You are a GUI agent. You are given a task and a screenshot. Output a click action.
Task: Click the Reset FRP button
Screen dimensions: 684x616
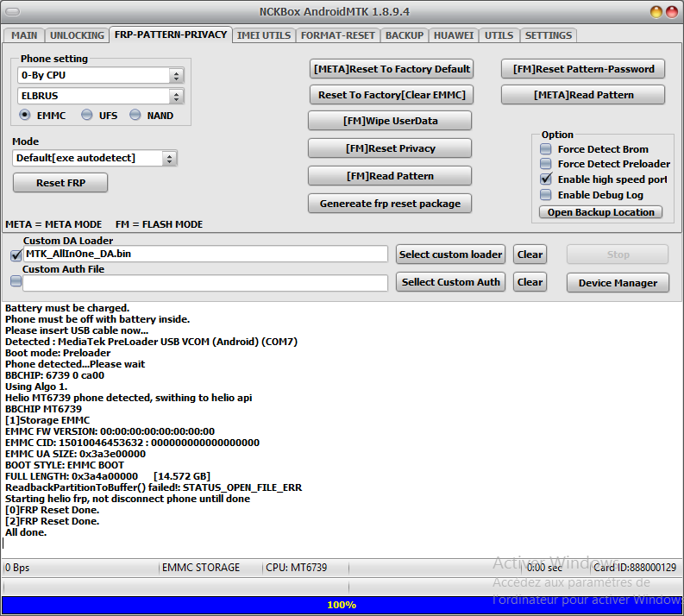tap(60, 183)
